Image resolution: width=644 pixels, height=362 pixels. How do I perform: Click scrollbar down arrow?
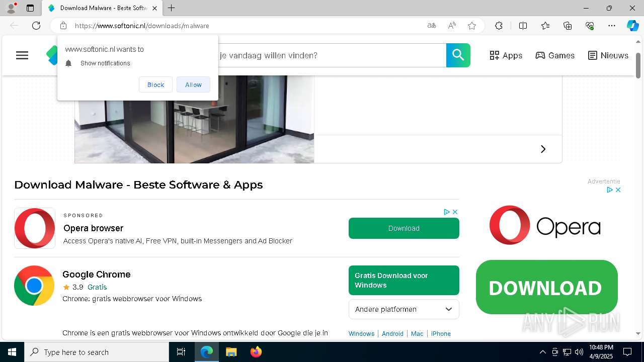pyautogui.click(x=638, y=333)
